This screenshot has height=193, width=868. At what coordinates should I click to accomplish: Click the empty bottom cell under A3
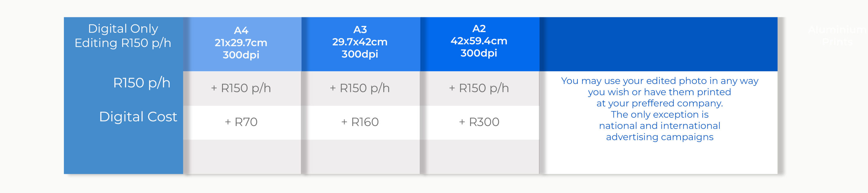360,157
